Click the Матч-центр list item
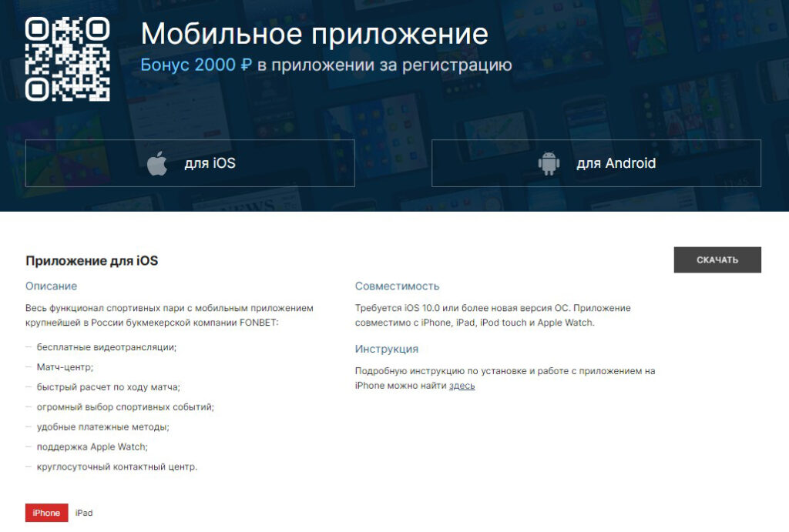Screen dimensions: 789x532 (65, 367)
